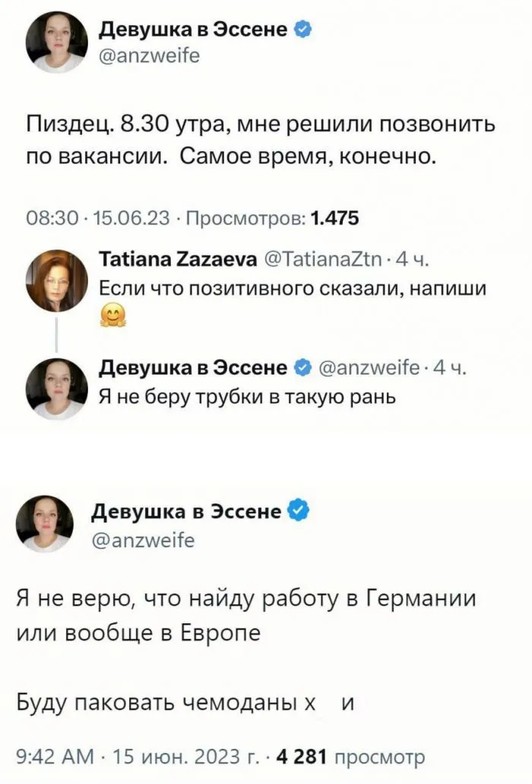Click the verified badge in the bottom tweet header
This screenshot has width=532, height=784.
pos(299,512)
